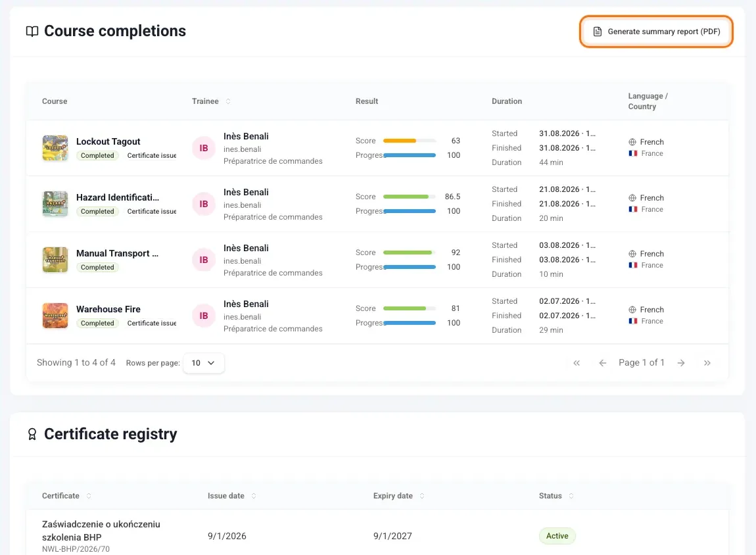
Task: Click the expiry date 9/1/2027
Action: coord(392,536)
